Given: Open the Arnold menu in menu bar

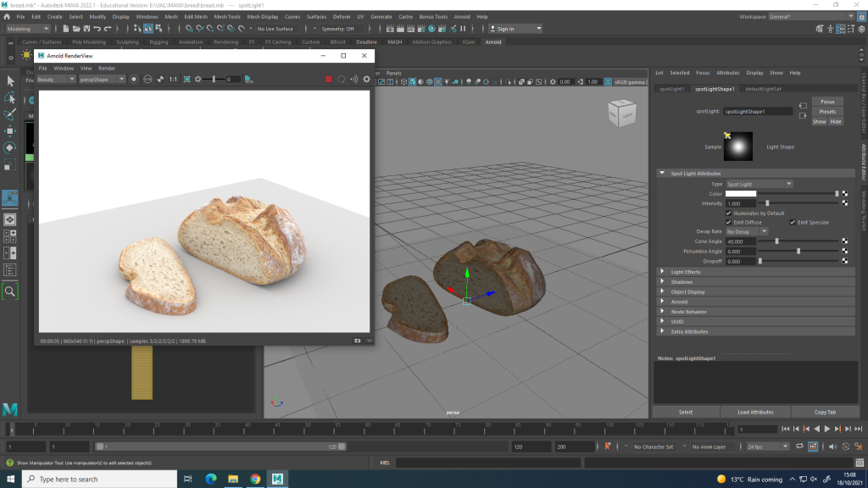Looking at the screenshot, I should click(x=462, y=16).
